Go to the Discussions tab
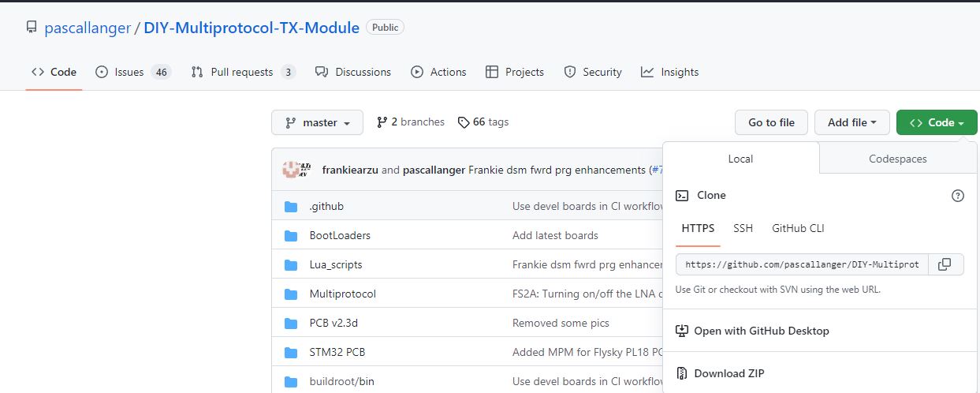Screen dimensions: 980x393 [353, 72]
